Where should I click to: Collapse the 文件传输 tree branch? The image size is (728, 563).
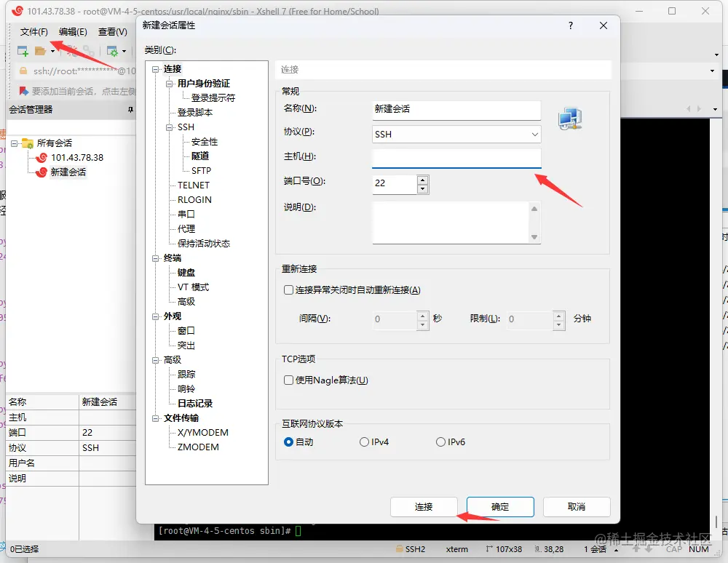[x=156, y=418]
